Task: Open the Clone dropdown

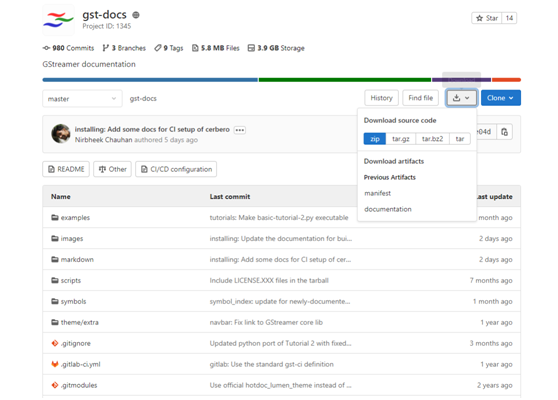Action: [x=501, y=98]
